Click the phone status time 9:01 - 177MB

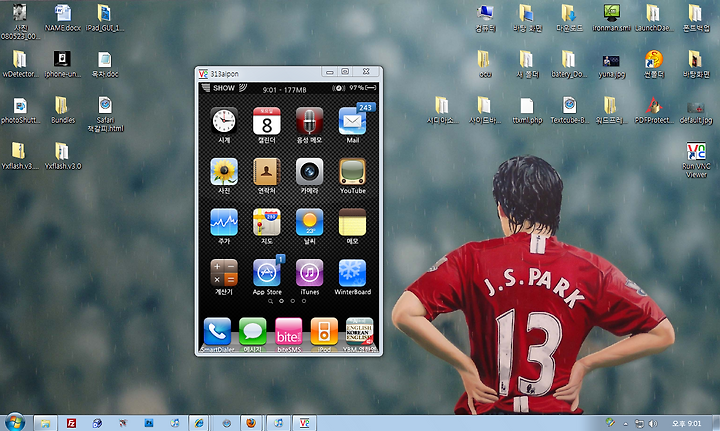tap(284, 90)
